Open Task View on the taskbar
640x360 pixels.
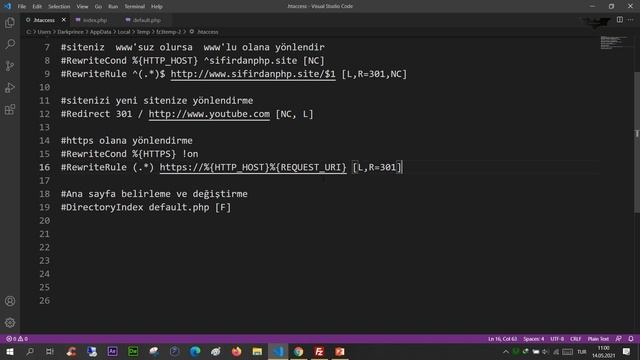pos(50,351)
